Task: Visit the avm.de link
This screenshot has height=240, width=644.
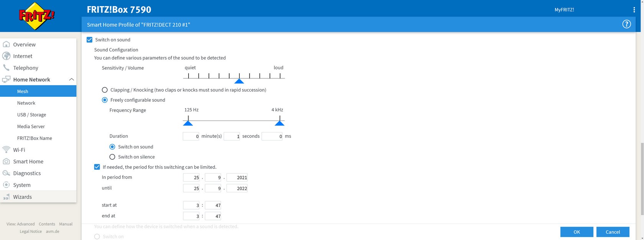Action: (x=53, y=232)
